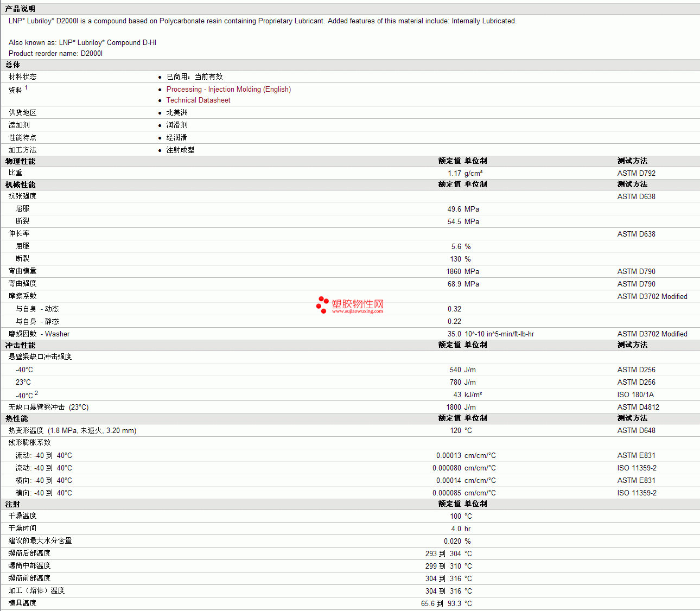Click the 摩擦系数 row label

(x=23, y=296)
